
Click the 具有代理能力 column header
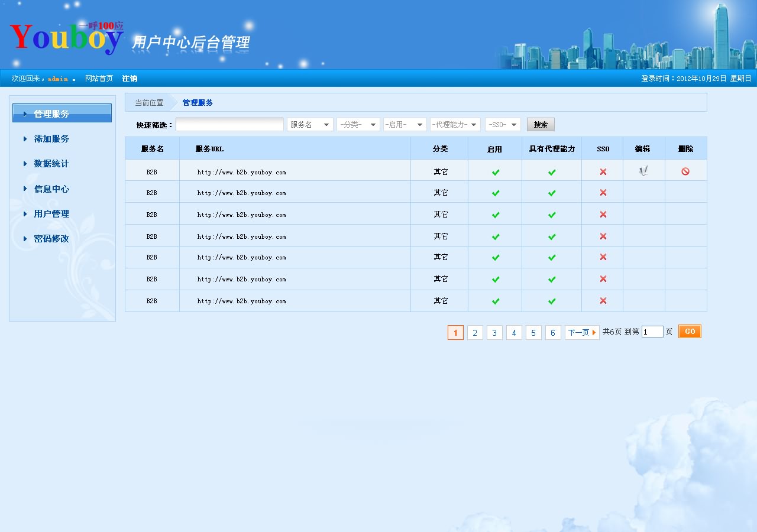coord(552,149)
